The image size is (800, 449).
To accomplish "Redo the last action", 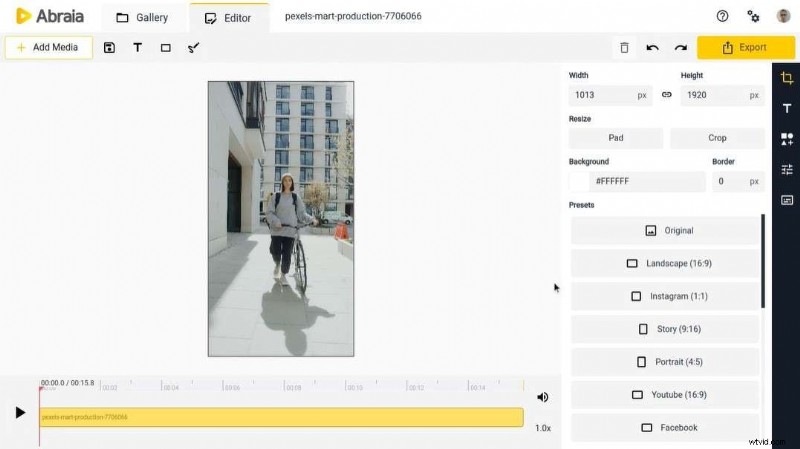I will tap(681, 48).
